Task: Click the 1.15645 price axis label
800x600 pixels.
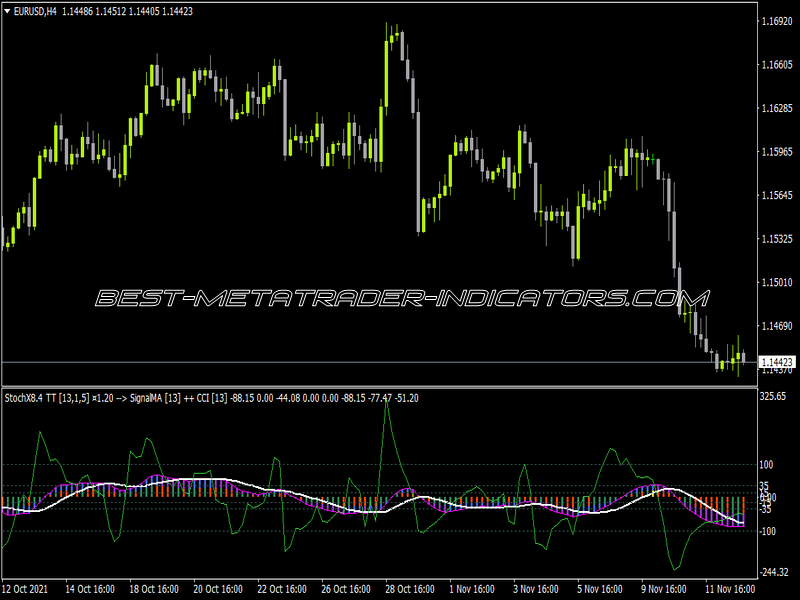Action: point(777,195)
